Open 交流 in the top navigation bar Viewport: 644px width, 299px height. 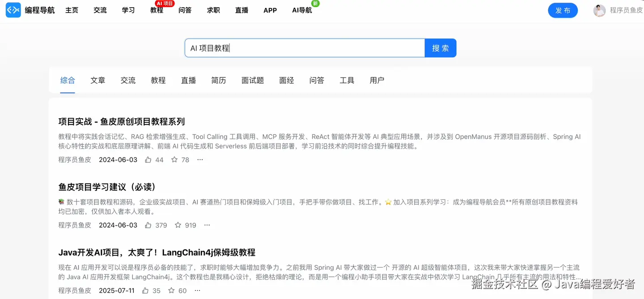click(100, 10)
